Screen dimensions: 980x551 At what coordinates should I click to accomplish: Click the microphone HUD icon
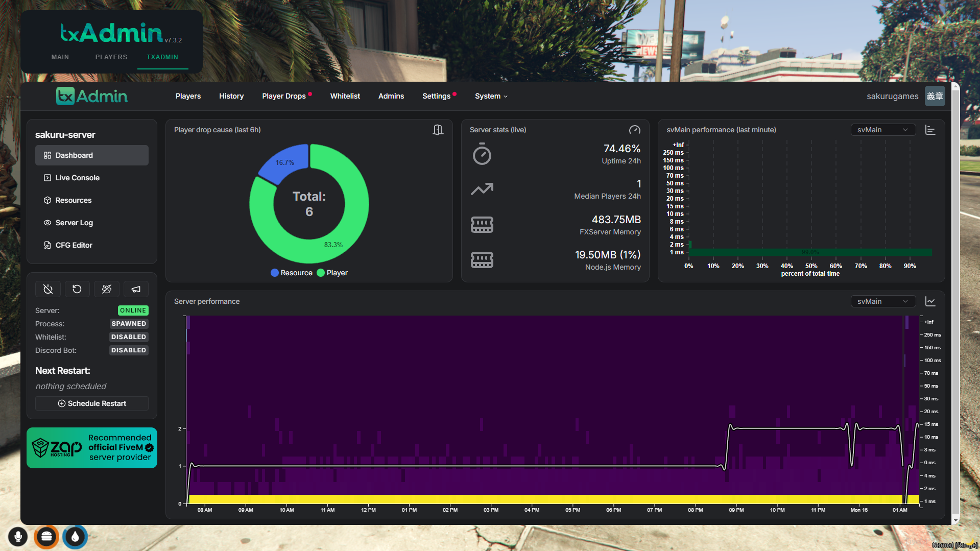point(18,536)
